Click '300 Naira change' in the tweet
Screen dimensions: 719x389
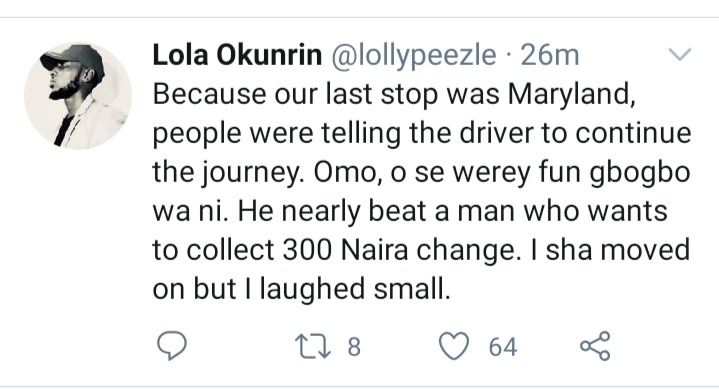click(x=399, y=250)
